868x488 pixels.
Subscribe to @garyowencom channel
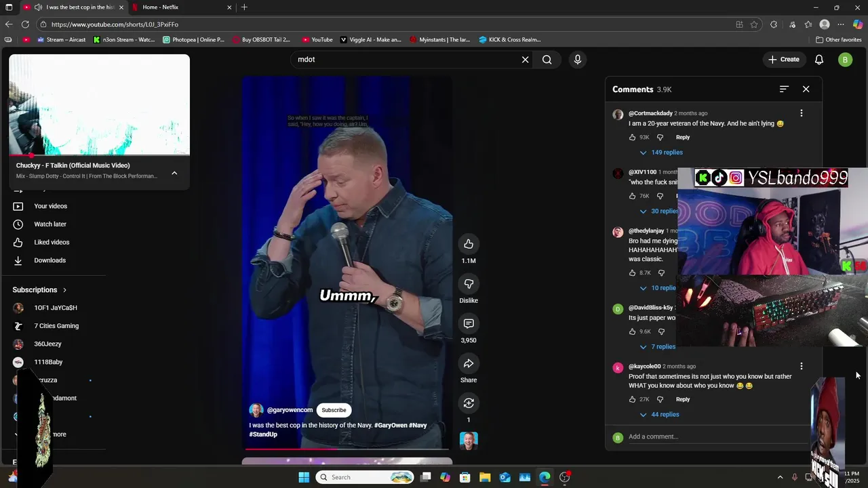pyautogui.click(x=334, y=410)
